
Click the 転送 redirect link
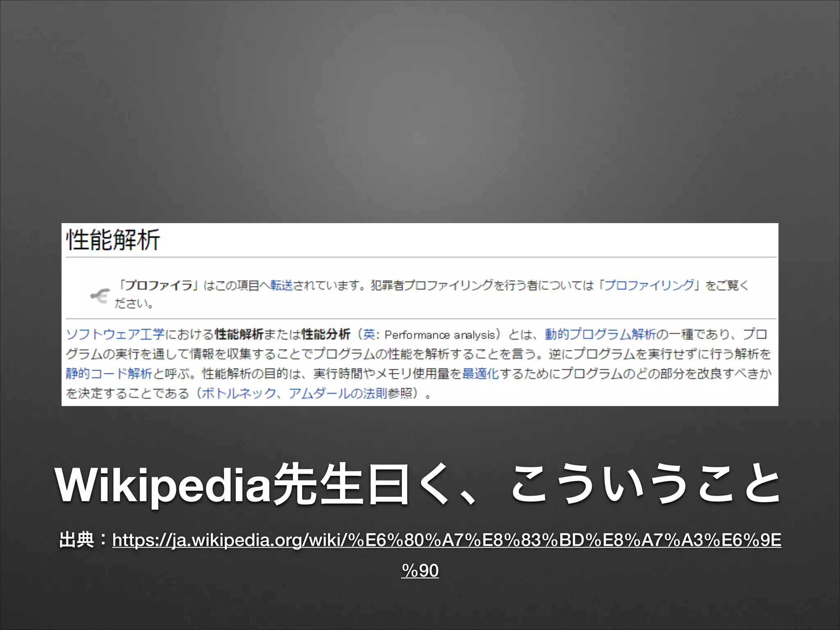click(281, 285)
